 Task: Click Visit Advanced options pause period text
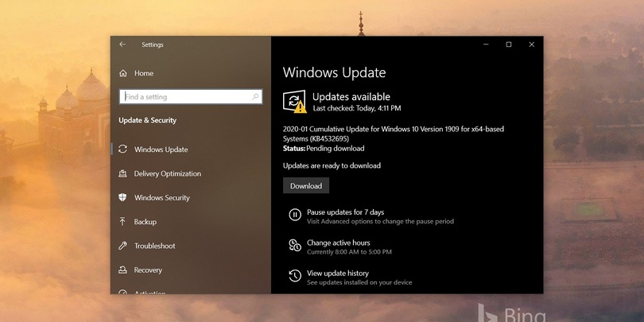coord(380,221)
